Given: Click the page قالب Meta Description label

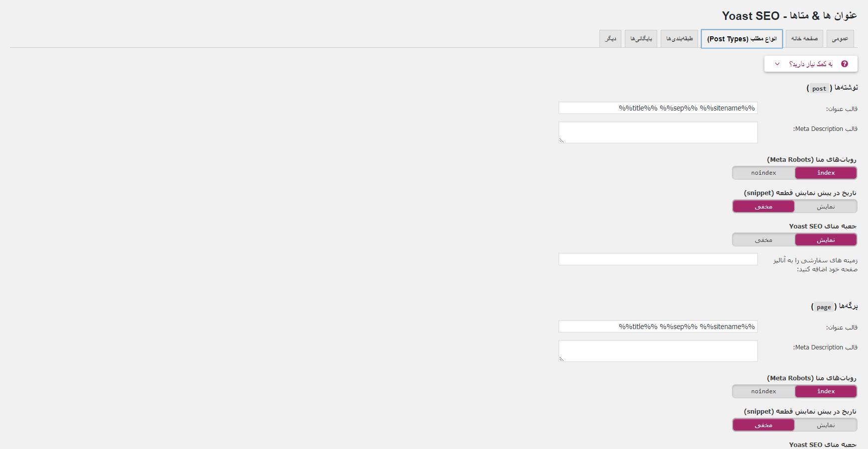Looking at the screenshot, I should 825,347.
